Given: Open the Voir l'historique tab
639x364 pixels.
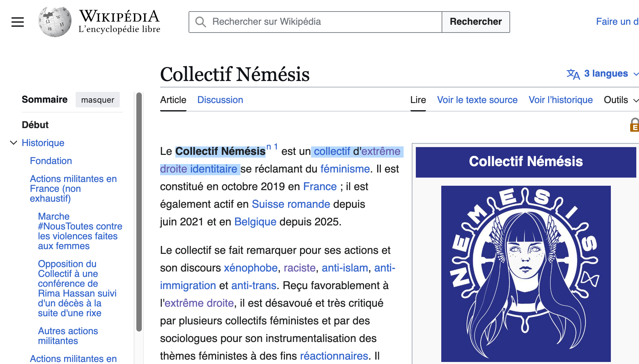Looking at the screenshot, I should coord(560,100).
